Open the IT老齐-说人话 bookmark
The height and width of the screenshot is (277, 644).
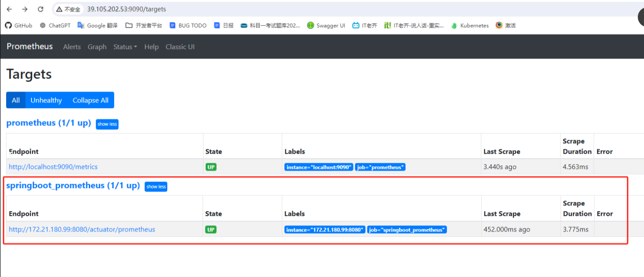(414, 26)
